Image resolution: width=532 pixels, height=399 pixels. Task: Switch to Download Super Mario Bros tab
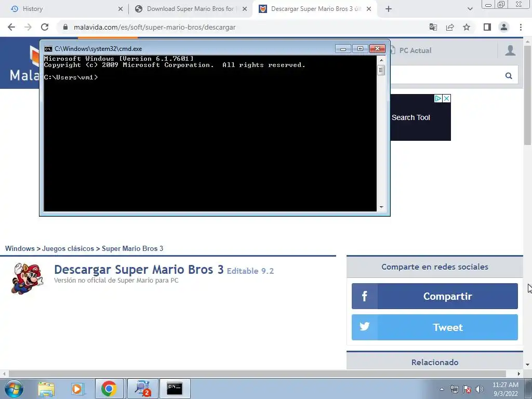[x=190, y=9]
